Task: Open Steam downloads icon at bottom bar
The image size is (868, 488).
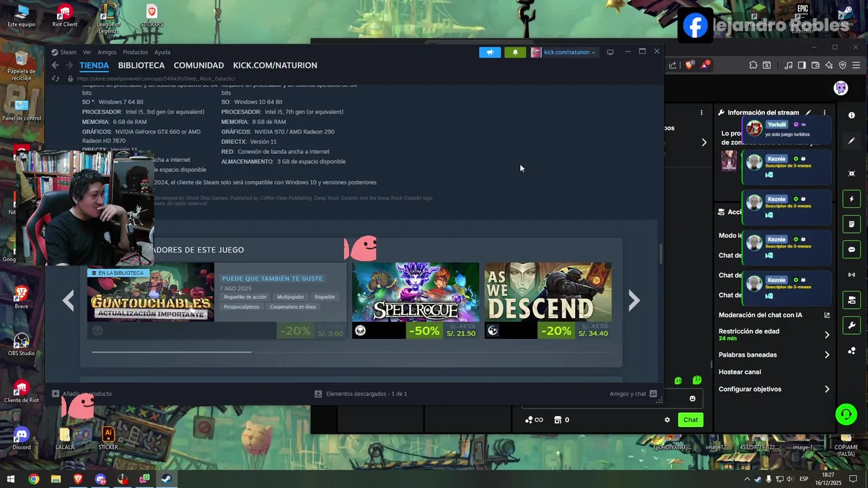Action: click(318, 394)
